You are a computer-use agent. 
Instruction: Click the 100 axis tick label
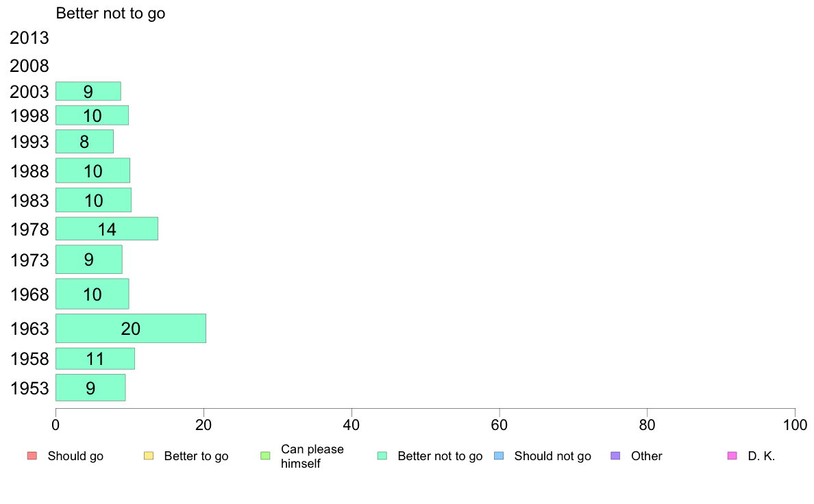(795, 425)
